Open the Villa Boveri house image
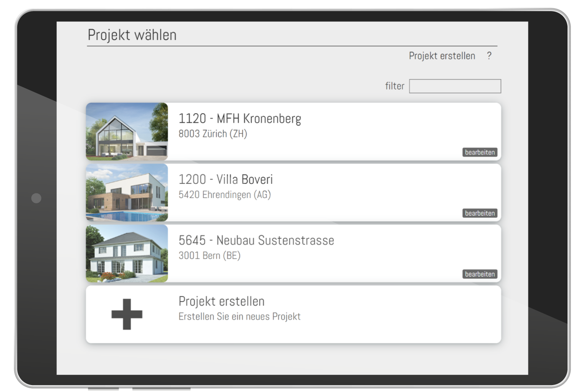Screen dimensions: 576x392 click(127, 193)
